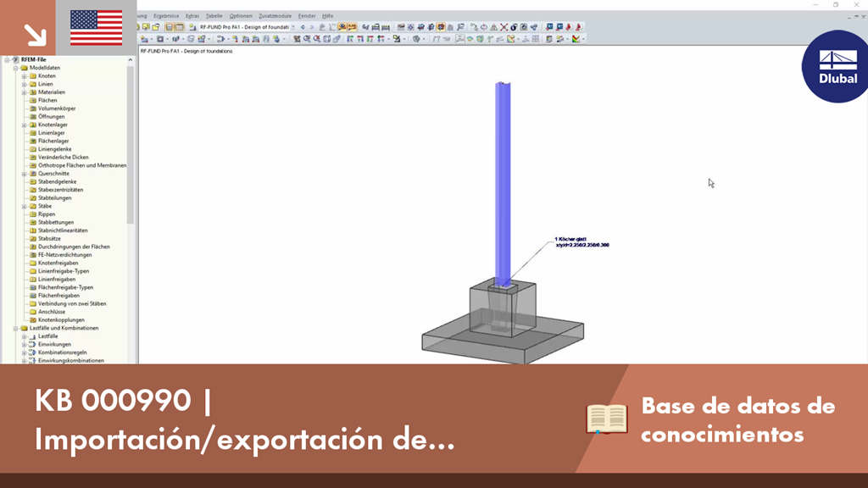Expand the Linien tree node
Screen dimensions: 868x488
coord(25,84)
